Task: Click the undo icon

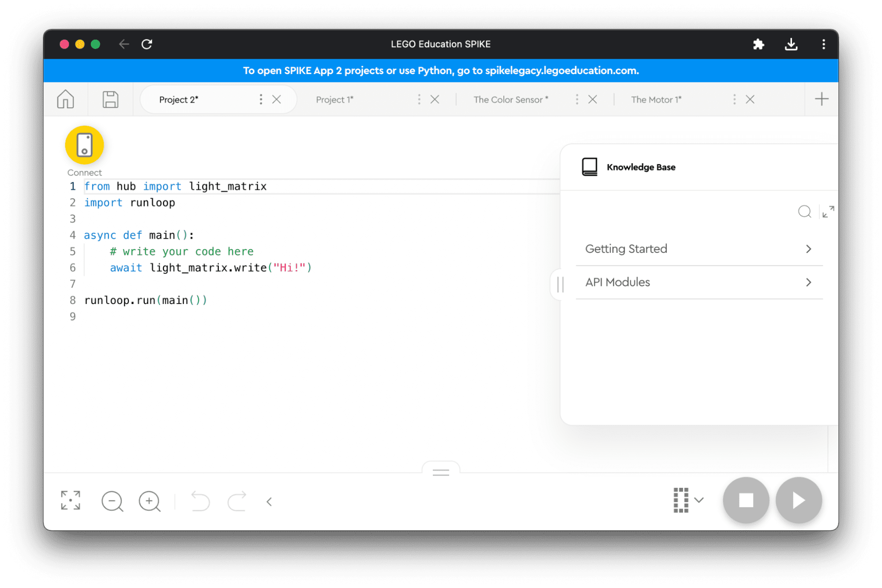Action: tap(200, 500)
